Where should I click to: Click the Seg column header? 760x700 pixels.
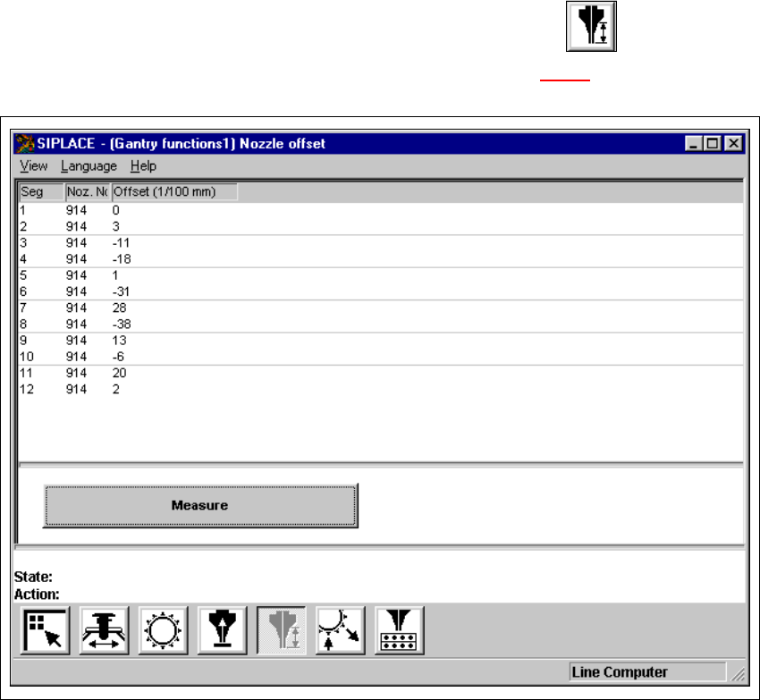click(x=41, y=192)
